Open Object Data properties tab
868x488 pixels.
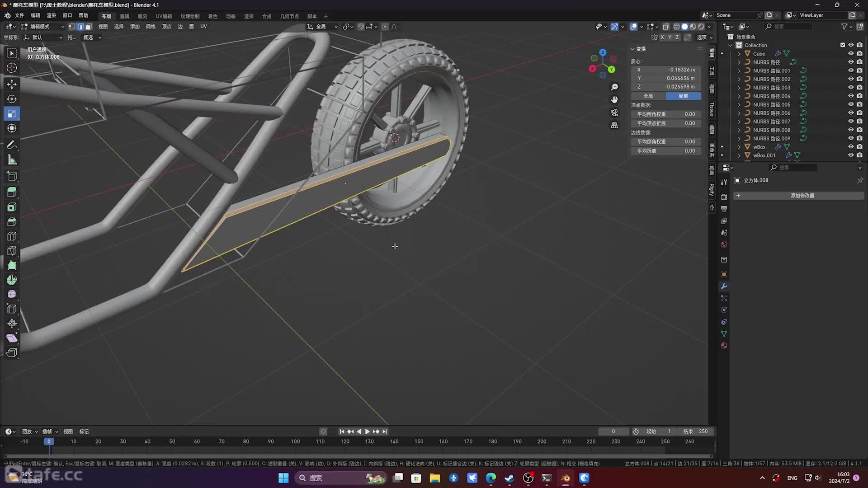click(x=724, y=333)
